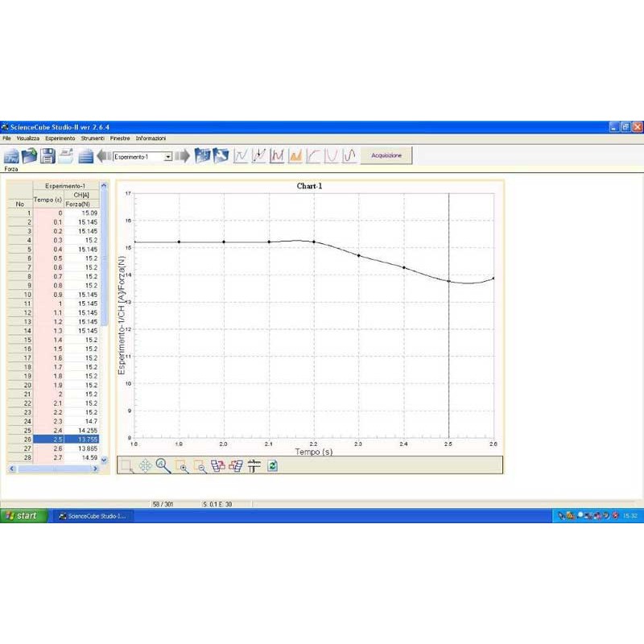Click the open folder icon in toolbar
The height and width of the screenshot is (644, 644).
30,156
